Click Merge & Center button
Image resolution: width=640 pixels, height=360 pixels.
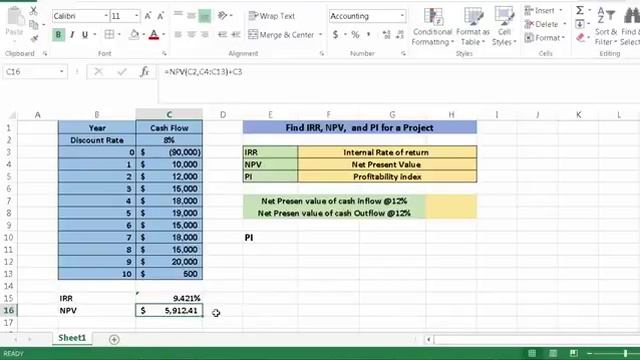pyautogui.click(x=281, y=35)
